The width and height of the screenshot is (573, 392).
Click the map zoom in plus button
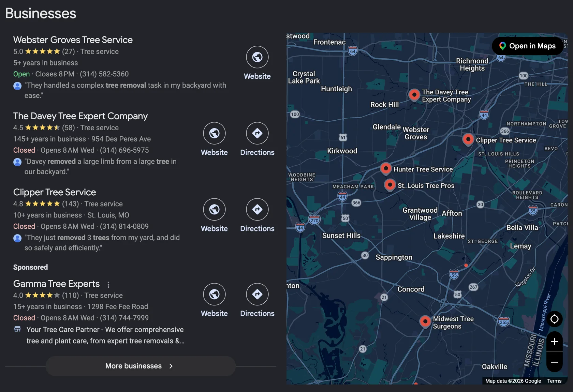tap(555, 342)
